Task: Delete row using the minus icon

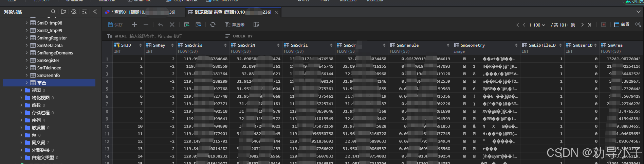Action: (x=146, y=24)
